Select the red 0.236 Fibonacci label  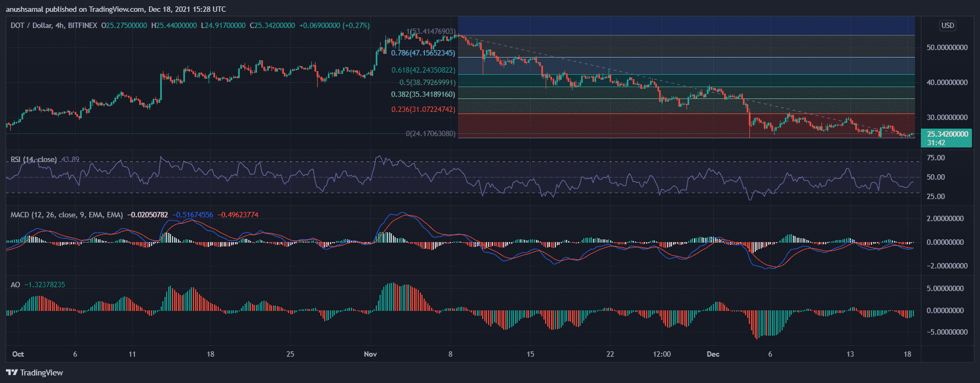click(x=423, y=109)
